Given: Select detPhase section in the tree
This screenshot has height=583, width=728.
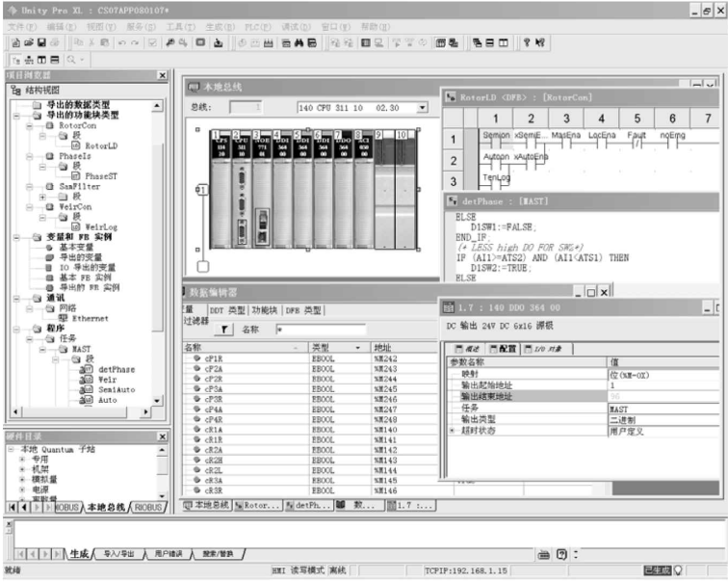Looking at the screenshot, I should click(x=117, y=370).
